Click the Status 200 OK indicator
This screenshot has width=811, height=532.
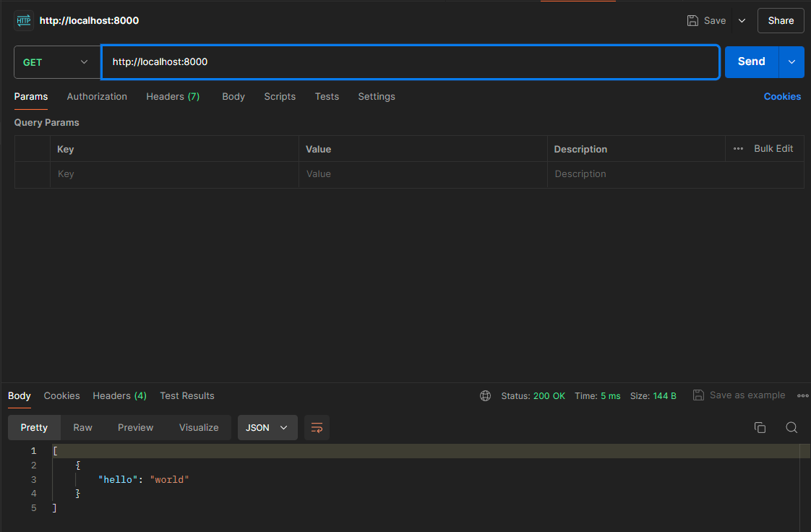point(533,396)
